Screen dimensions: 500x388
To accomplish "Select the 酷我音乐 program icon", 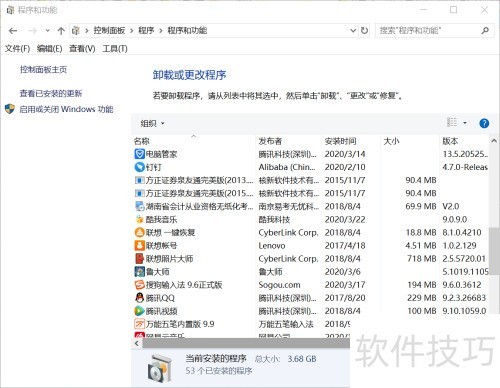I will (x=139, y=219).
